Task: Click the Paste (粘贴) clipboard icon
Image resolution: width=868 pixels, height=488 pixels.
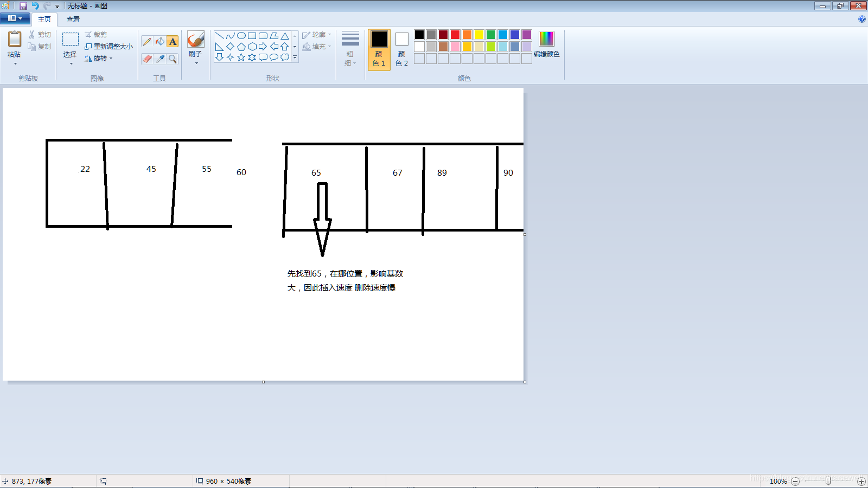Action: pyautogui.click(x=15, y=39)
